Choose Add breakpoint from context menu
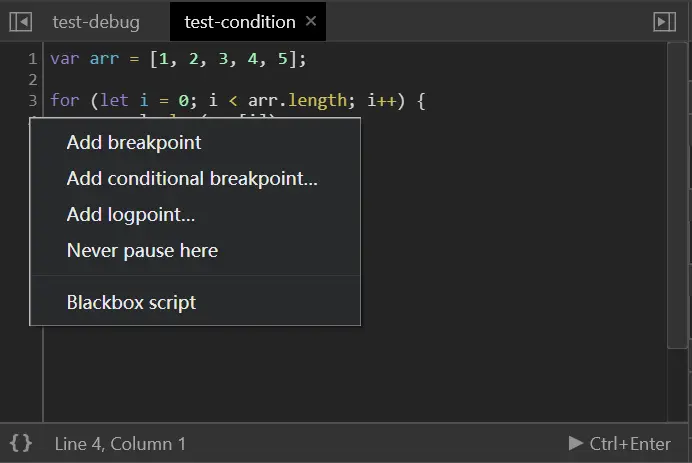This screenshot has height=463, width=692. coord(134,143)
